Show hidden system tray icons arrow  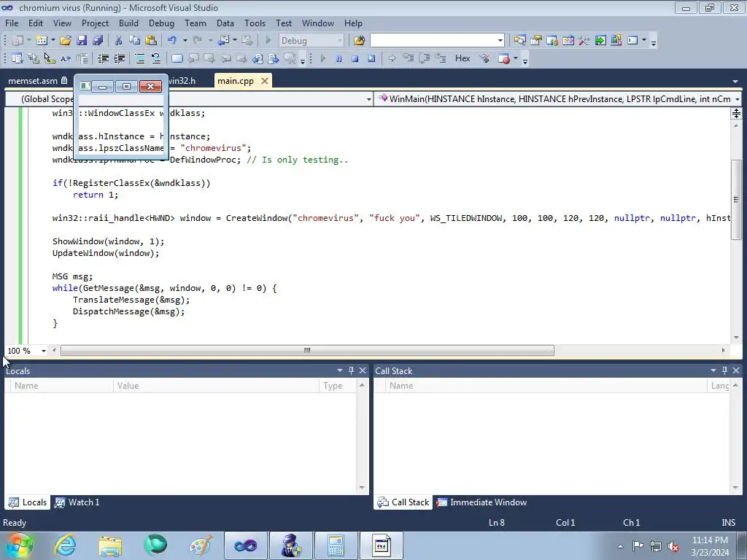(620, 546)
